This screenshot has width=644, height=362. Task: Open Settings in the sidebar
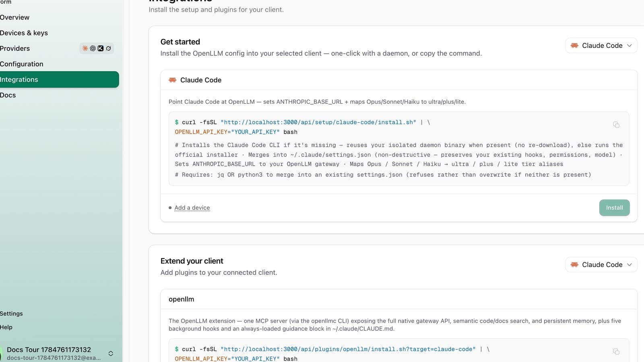pyautogui.click(x=11, y=314)
